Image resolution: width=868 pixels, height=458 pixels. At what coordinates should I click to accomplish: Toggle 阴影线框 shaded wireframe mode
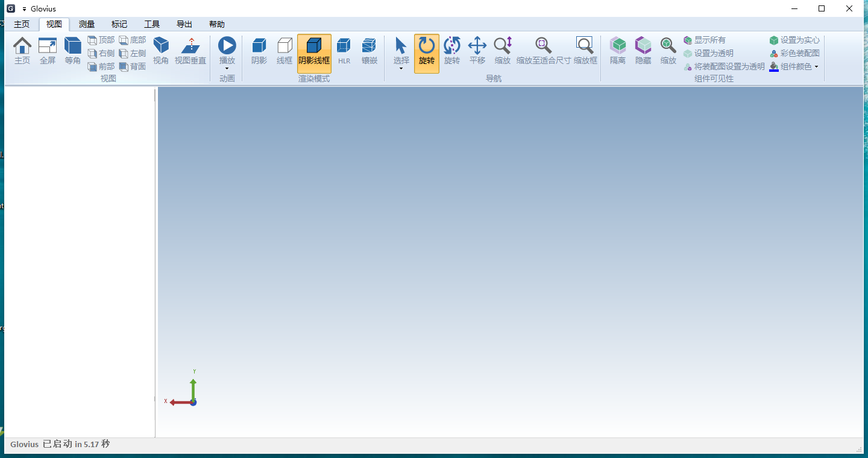(314, 53)
